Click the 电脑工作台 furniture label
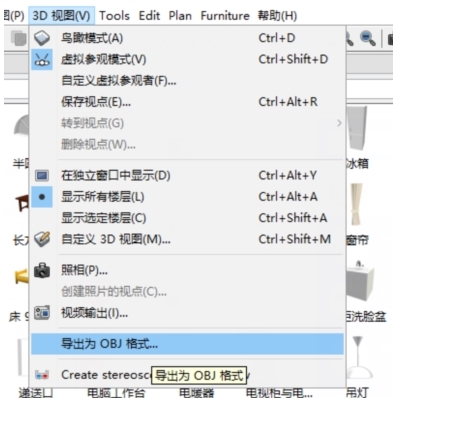The image size is (465, 421). pyautogui.click(x=116, y=393)
